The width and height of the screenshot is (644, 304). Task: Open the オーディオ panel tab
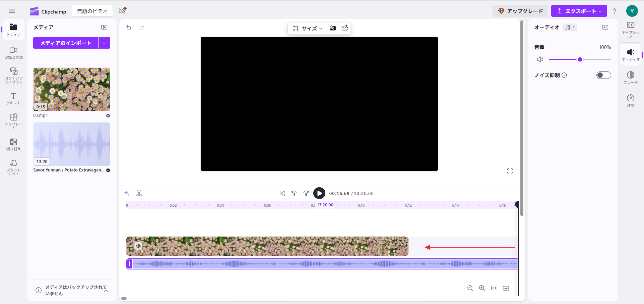coord(631,55)
